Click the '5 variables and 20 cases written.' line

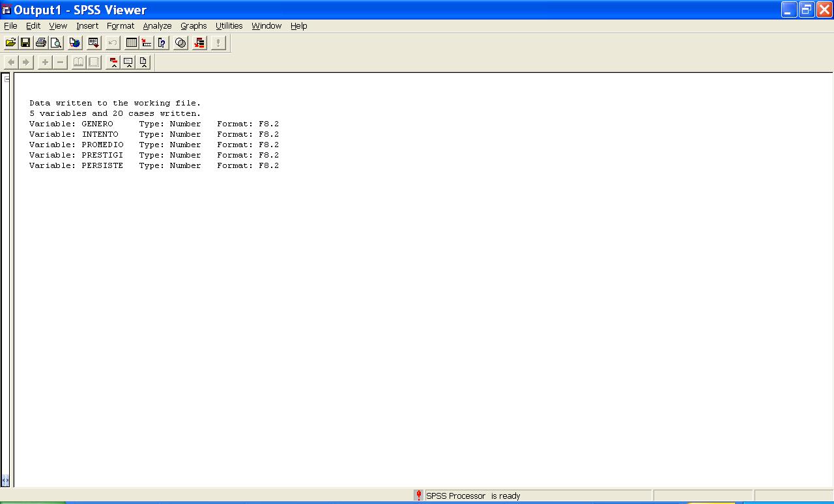(x=115, y=113)
